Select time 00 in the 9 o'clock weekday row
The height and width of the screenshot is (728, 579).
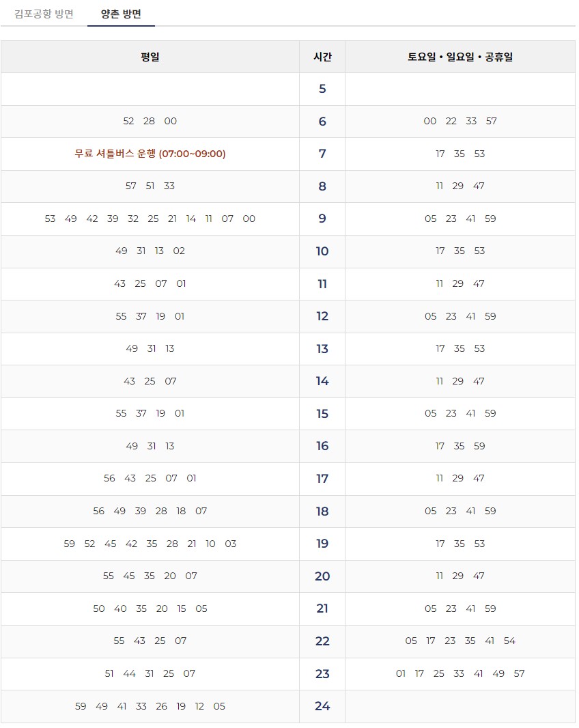(249, 219)
